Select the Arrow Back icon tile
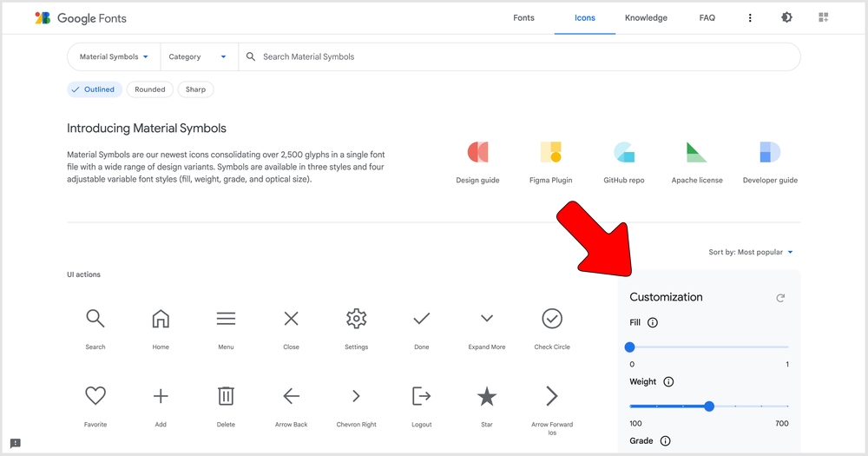Image resolution: width=868 pixels, height=456 pixels. [x=291, y=406]
